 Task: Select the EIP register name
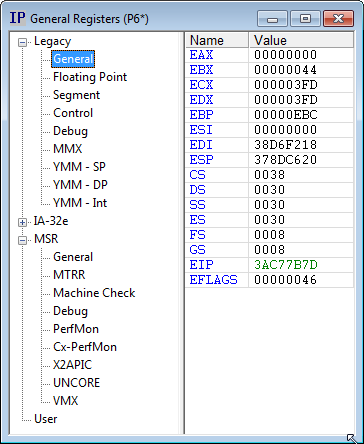(201, 265)
